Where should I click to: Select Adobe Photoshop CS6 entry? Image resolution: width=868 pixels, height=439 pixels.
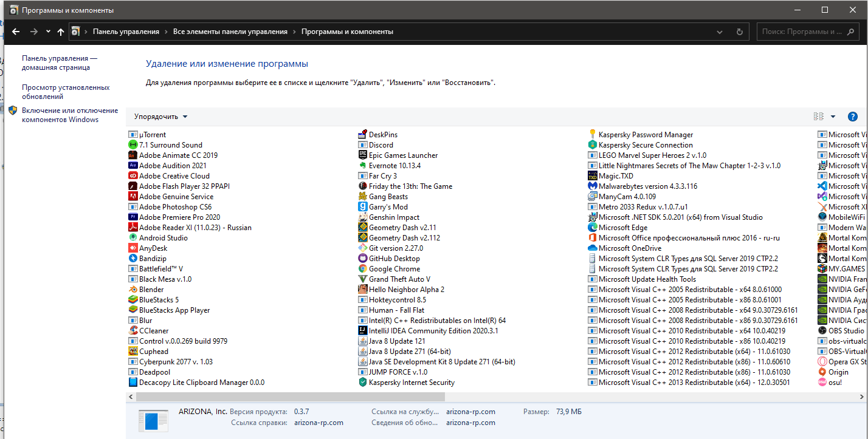pyautogui.click(x=170, y=207)
